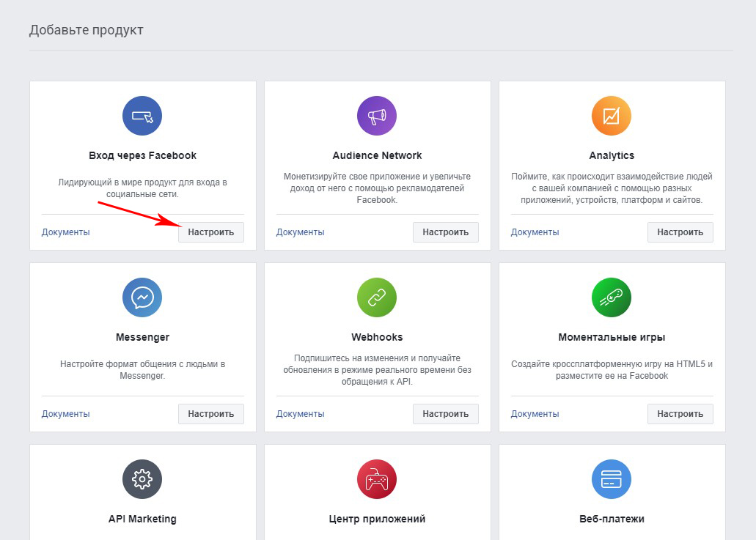Click Настроить in the Analytics card
This screenshot has width=756, height=540.
[680, 232]
